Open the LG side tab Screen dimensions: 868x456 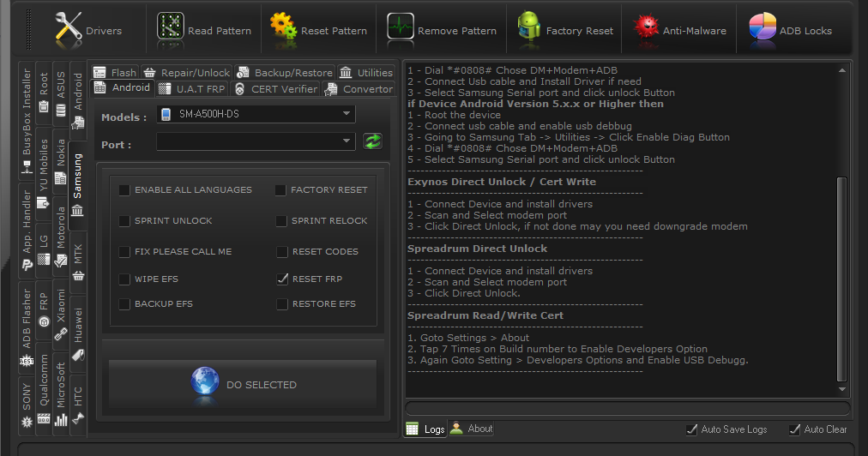pos(44,249)
